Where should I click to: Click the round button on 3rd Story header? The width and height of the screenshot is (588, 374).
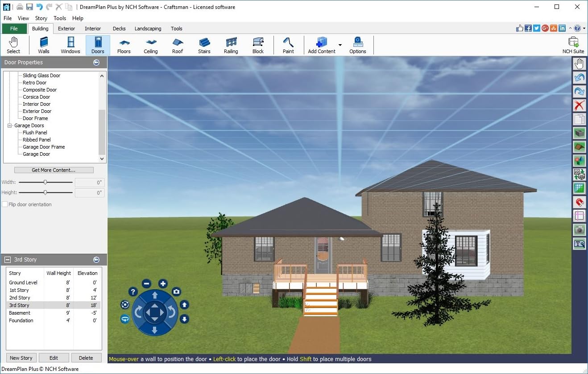click(96, 260)
